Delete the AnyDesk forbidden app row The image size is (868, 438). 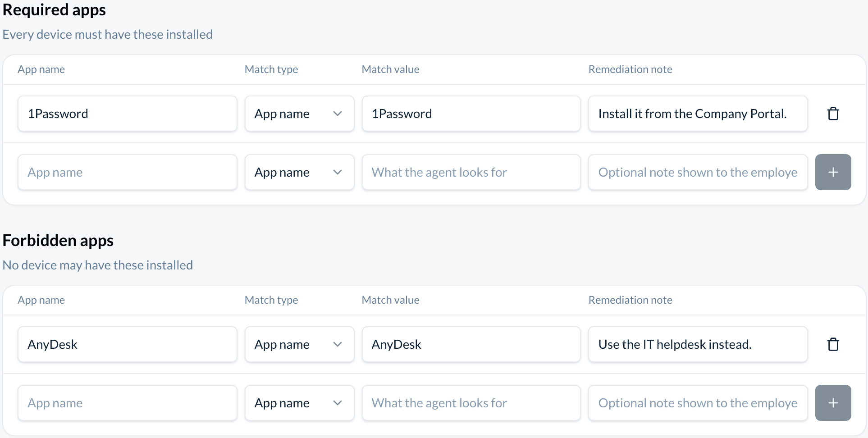(x=833, y=344)
